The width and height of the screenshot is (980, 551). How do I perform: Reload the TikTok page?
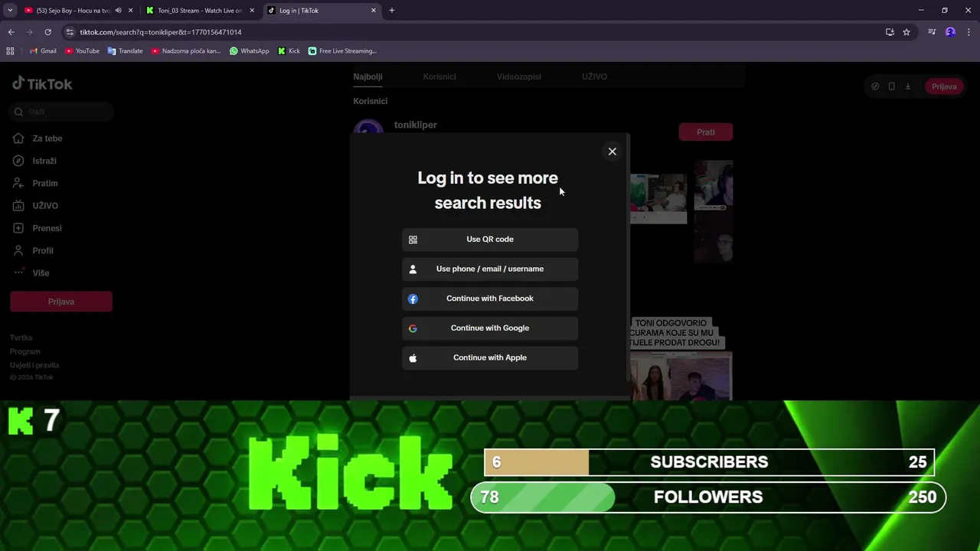tap(47, 32)
